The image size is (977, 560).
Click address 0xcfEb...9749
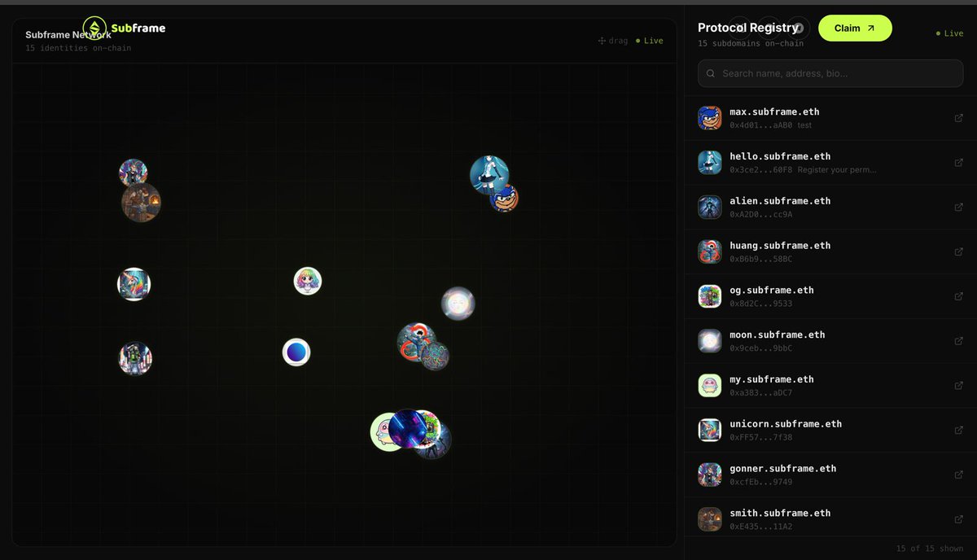760,482
